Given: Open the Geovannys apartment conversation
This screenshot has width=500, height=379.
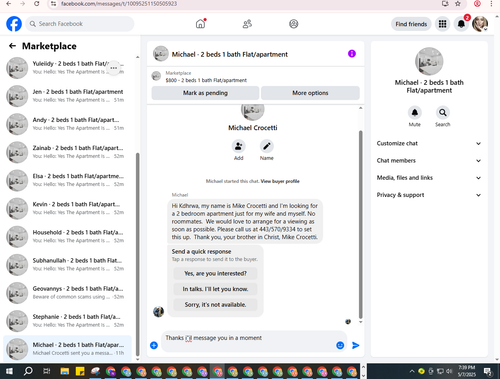Looking at the screenshot, I should pos(67,293).
